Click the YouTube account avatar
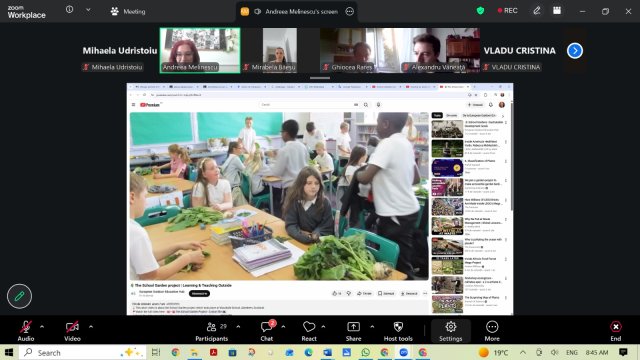Image resolution: width=640 pixels, height=360 pixels. [502, 105]
